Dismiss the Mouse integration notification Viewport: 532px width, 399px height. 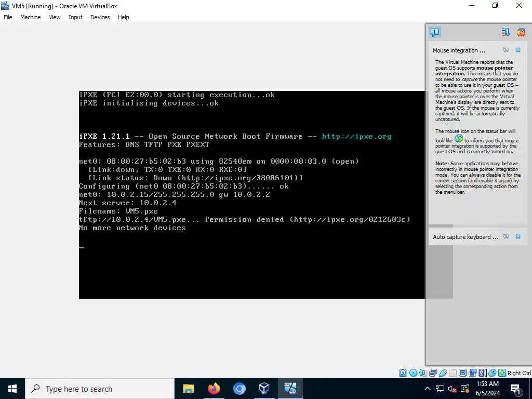pyautogui.click(x=518, y=50)
